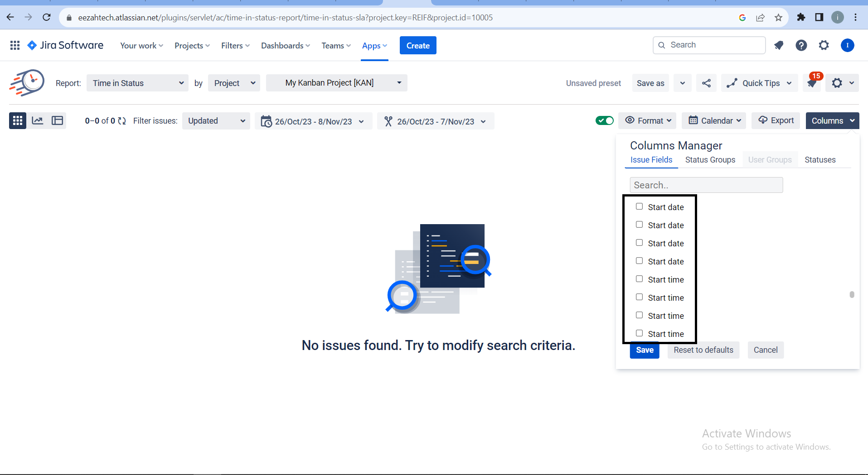Open the Save as chevron dropdown
Screen dimensions: 868x475
click(682, 83)
